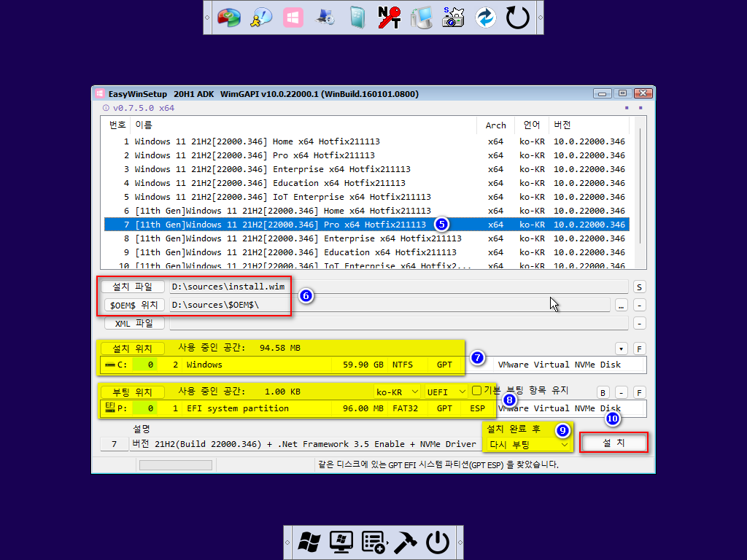Click the progress bar in status bar
Viewport: 747px width, 560px height.
click(x=176, y=464)
